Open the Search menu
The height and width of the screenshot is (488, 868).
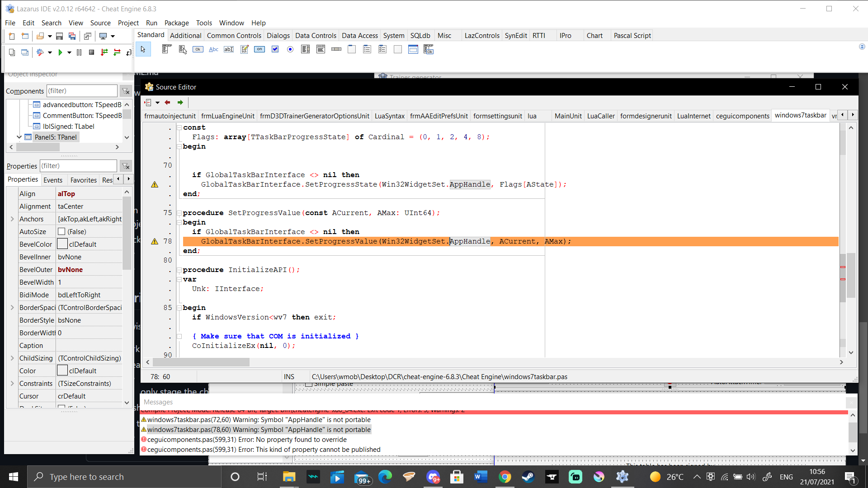coord(51,23)
